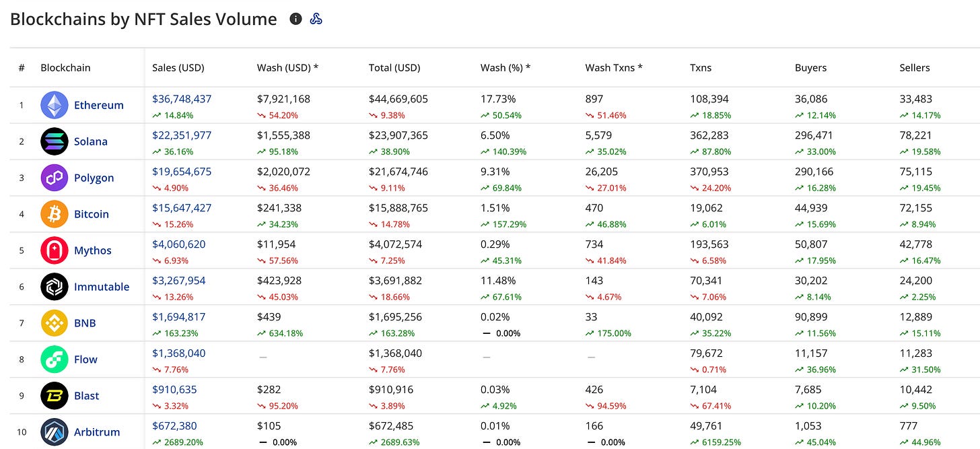Click Immutable buyers count 30,202

coord(811,280)
